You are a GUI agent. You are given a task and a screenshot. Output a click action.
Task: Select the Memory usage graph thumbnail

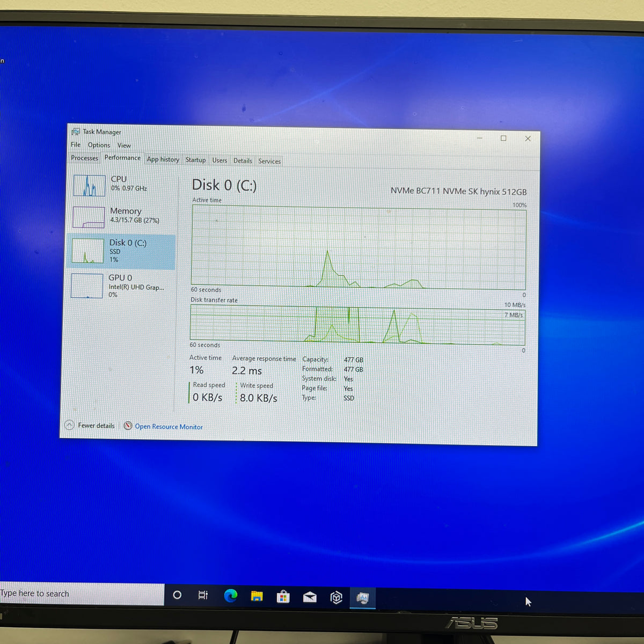(x=89, y=217)
